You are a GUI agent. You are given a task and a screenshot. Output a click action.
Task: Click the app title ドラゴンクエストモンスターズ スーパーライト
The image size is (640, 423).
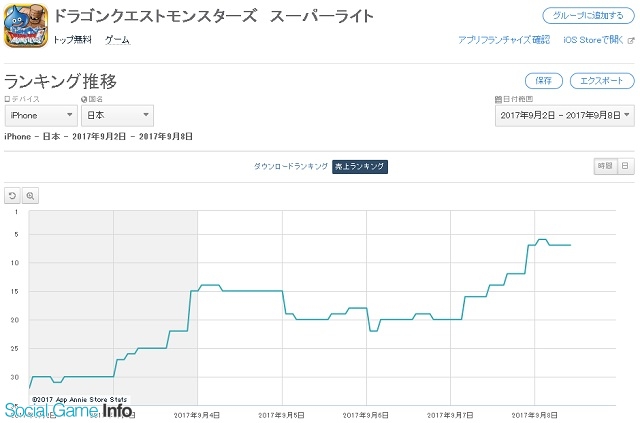click(213, 16)
